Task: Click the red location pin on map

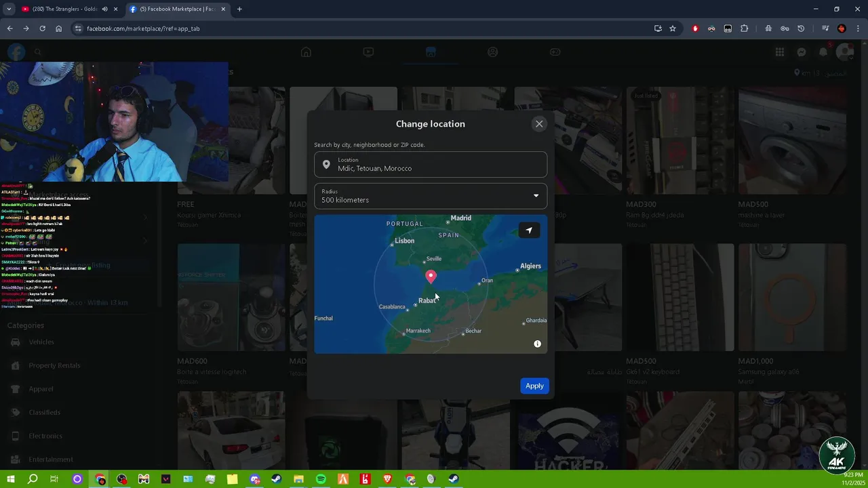Action: coord(431,276)
